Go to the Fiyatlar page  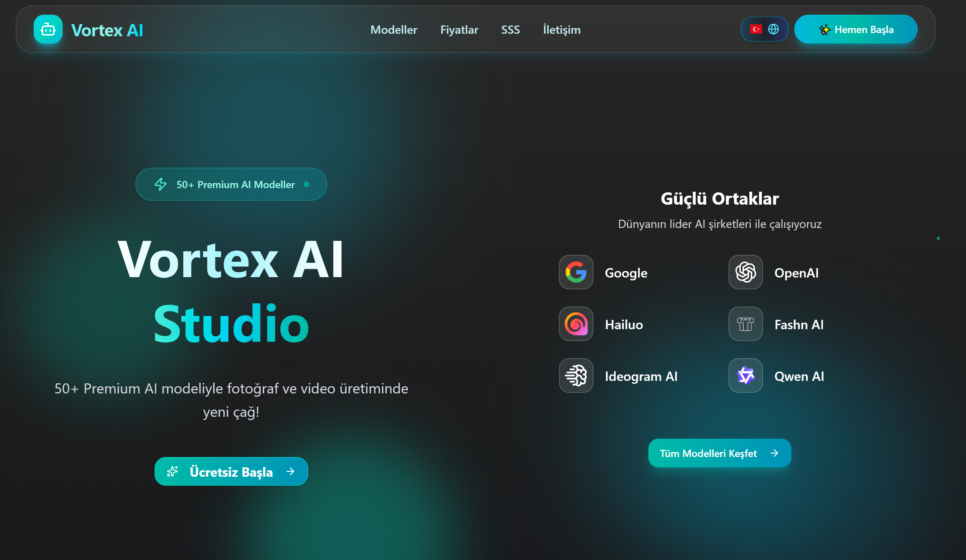pyautogui.click(x=459, y=30)
